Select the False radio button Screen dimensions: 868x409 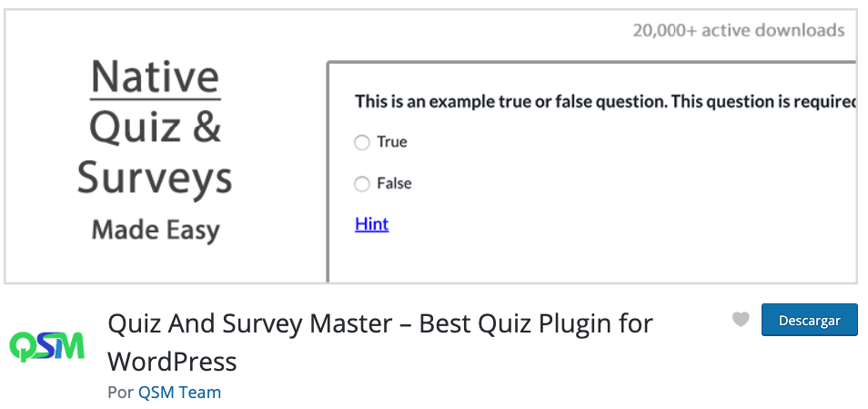click(361, 184)
